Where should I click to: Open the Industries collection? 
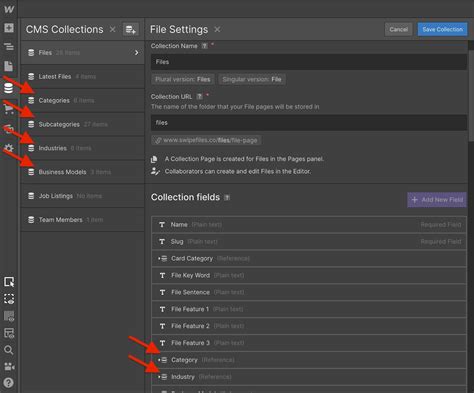[x=82, y=148]
